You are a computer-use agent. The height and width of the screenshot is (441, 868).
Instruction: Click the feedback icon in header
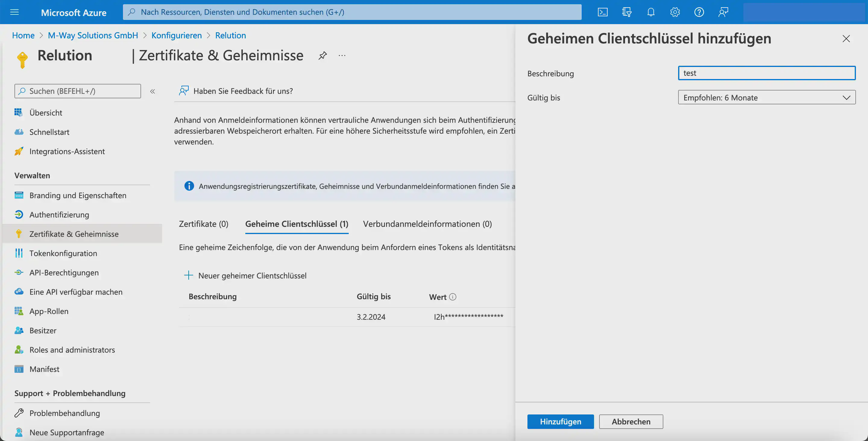click(x=723, y=12)
